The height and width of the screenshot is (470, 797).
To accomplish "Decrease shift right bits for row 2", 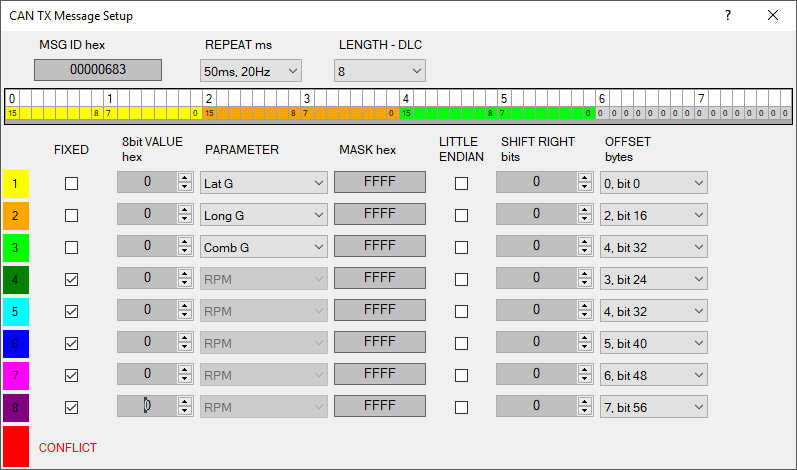I will 584,220.
